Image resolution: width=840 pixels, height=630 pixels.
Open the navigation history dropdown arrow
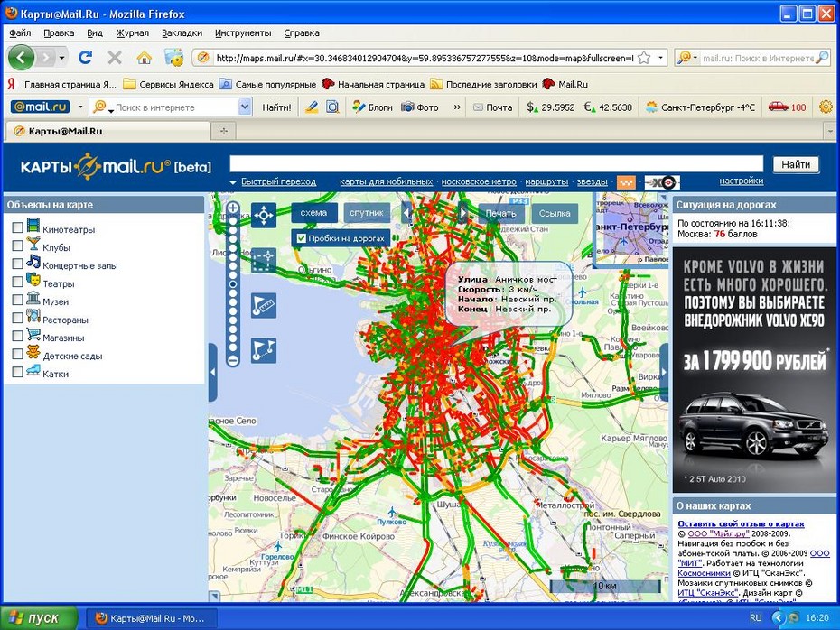[x=62, y=57]
